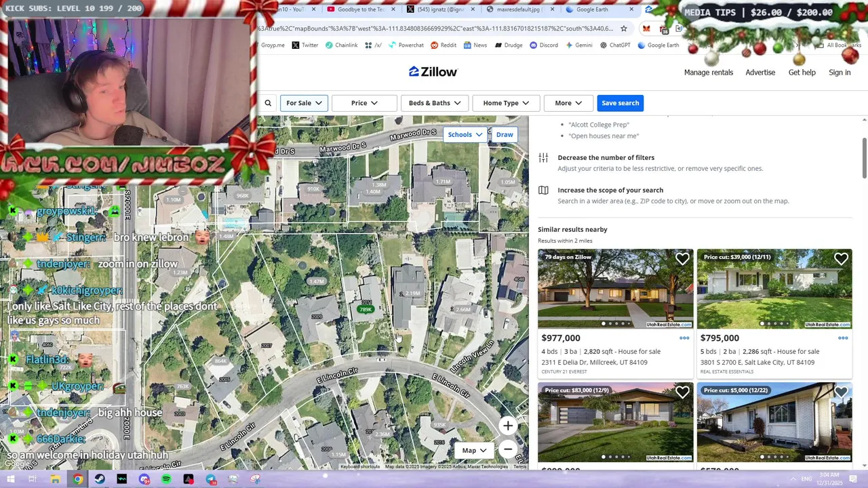Save the $977,000 E Delia Dr home (heart)
Viewport: 868px width, 488px height.
[682, 259]
